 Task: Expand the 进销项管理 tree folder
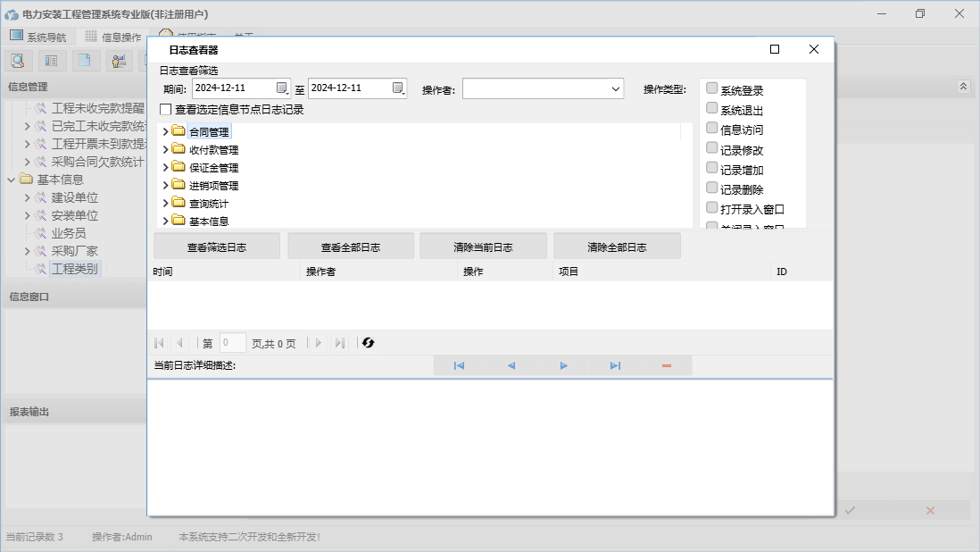tap(166, 186)
